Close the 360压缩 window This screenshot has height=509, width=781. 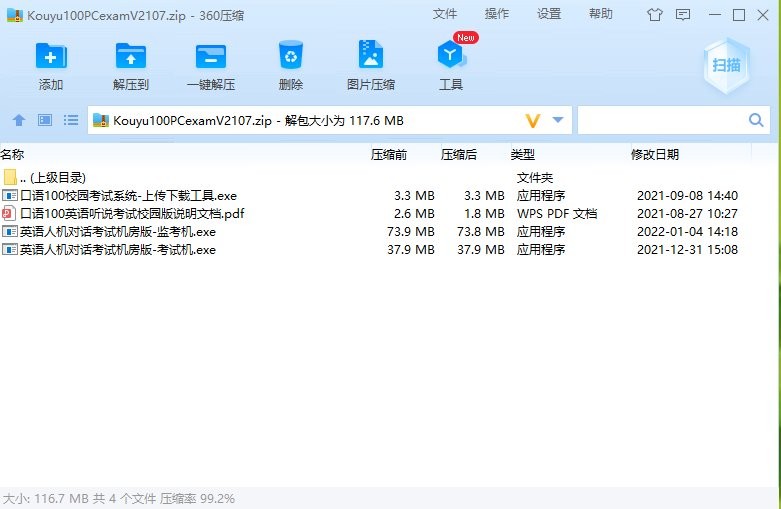point(763,15)
